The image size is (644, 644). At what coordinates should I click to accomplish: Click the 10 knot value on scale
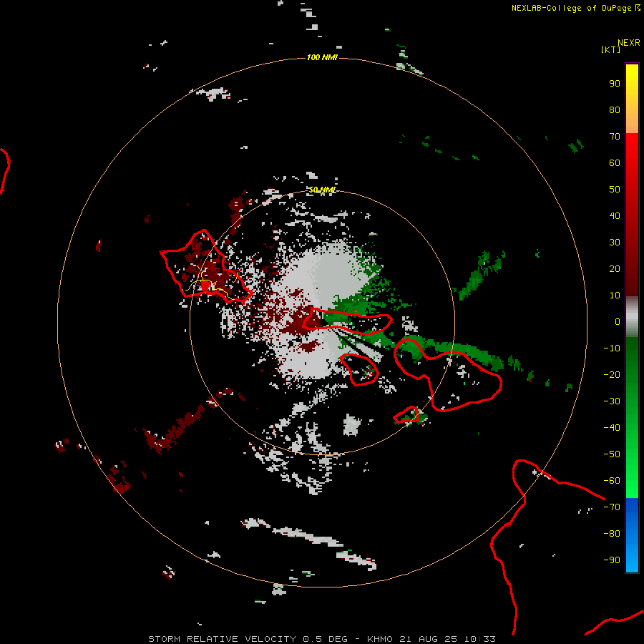(615, 296)
